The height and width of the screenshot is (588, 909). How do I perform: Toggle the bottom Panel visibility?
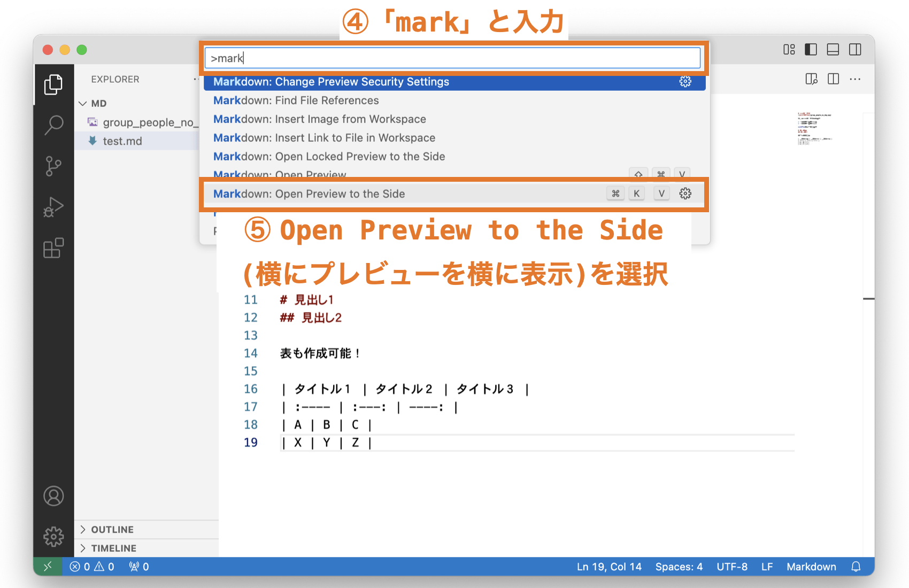pos(833,50)
